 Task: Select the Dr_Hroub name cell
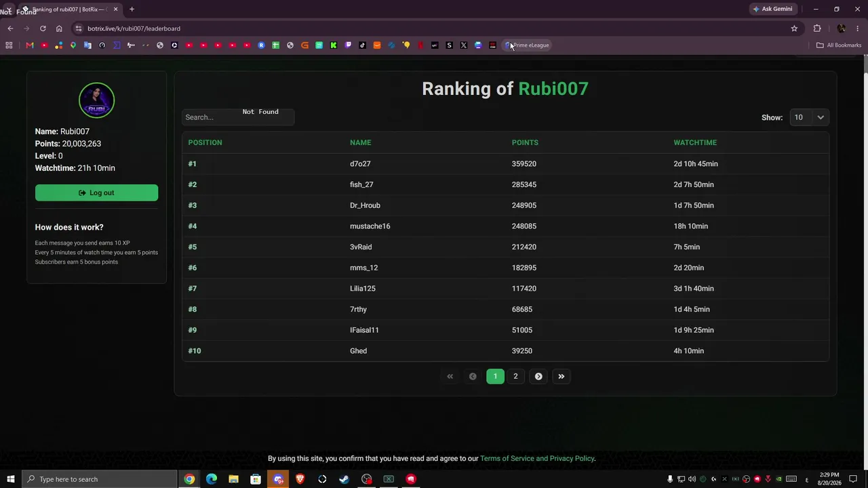tap(365, 205)
